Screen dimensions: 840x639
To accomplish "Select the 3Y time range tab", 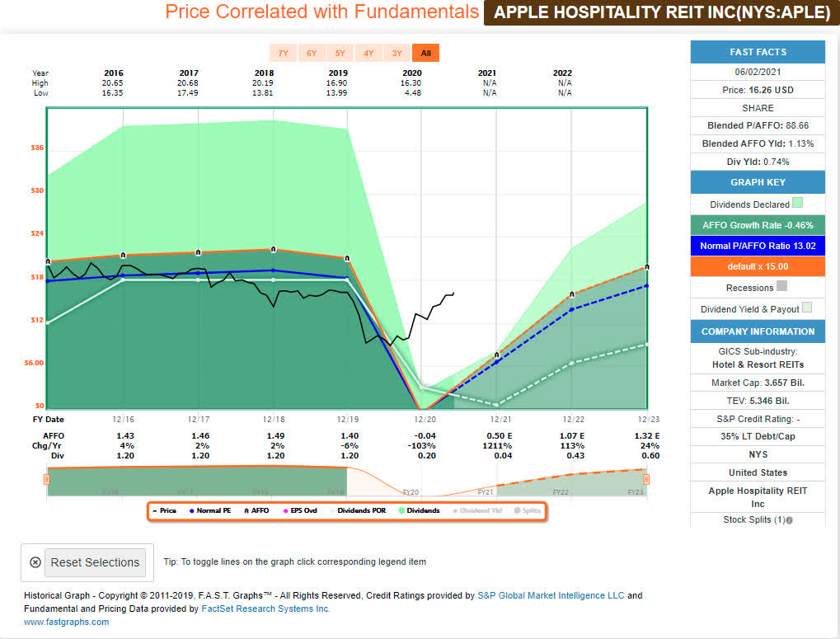I will click(x=397, y=53).
